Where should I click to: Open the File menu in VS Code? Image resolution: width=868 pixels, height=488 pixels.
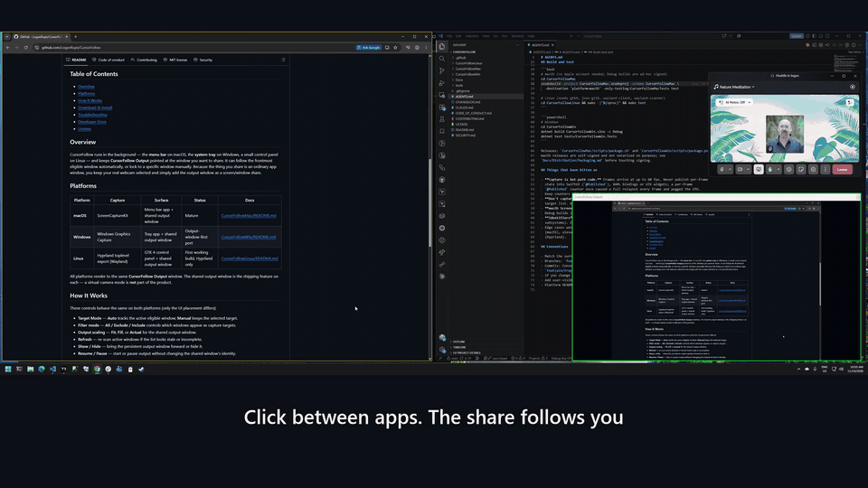tap(449, 36)
